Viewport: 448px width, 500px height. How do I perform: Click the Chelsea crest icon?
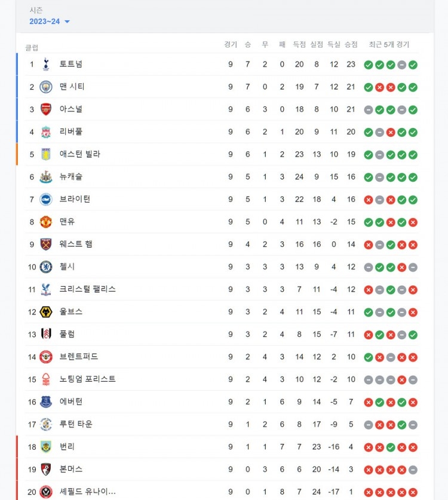pos(46,267)
